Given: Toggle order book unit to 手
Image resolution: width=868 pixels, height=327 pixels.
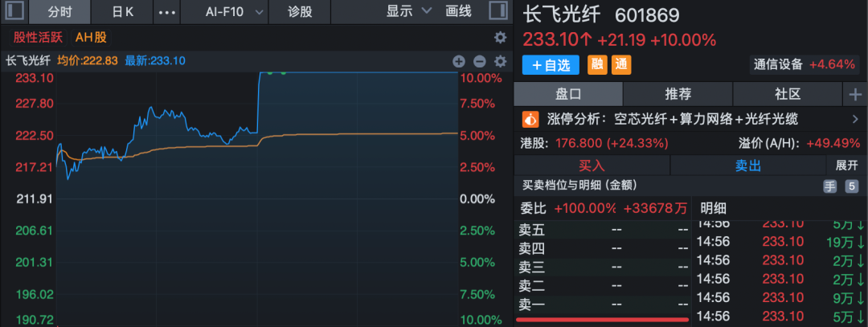Looking at the screenshot, I should [829, 186].
